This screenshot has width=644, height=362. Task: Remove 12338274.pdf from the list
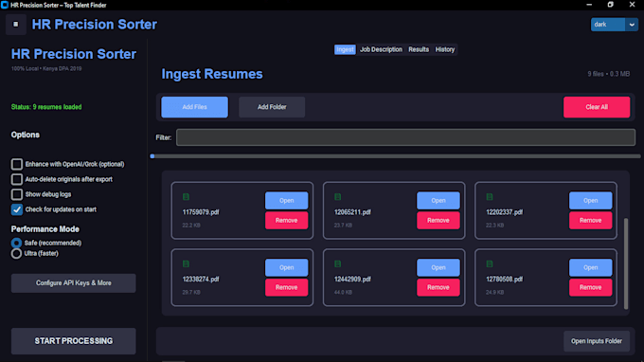[x=286, y=288]
